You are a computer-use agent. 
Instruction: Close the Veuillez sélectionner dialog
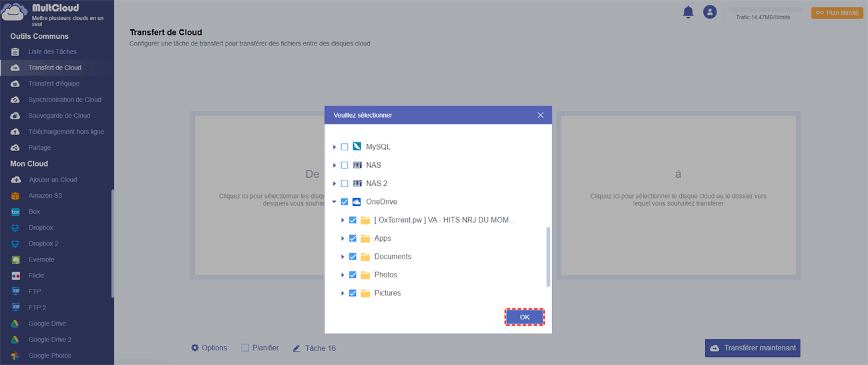pos(540,115)
